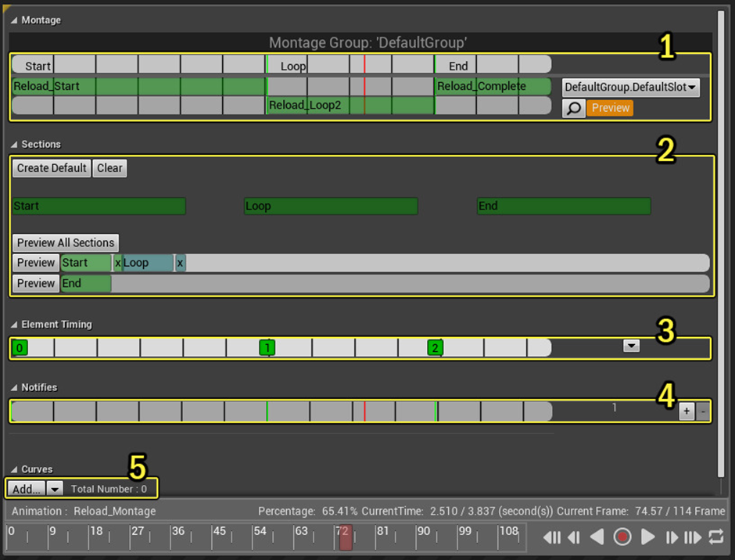Select Start in the preview track row
This screenshot has width=735, height=560.
click(x=86, y=263)
